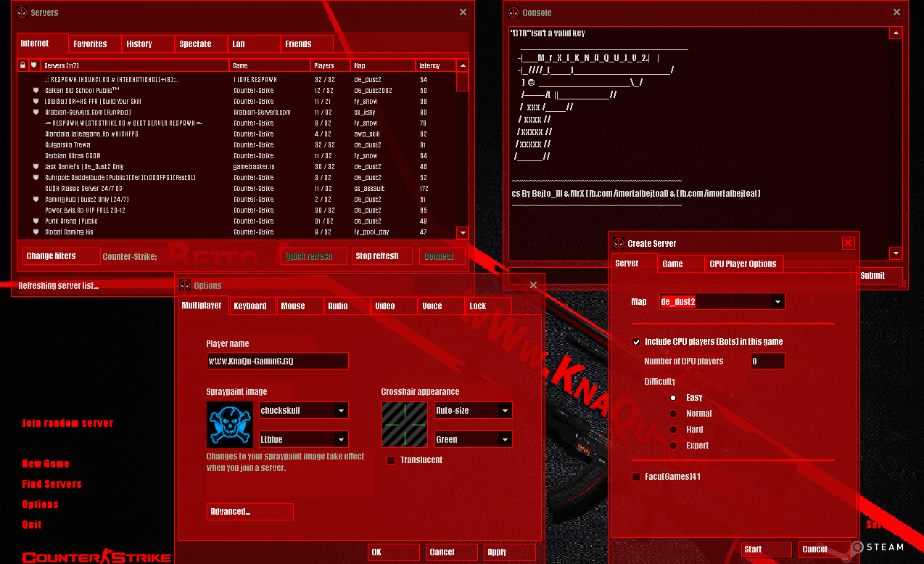Click the Deadpool icon in Servers title bar
924x564 pixels.
(22, 12)
